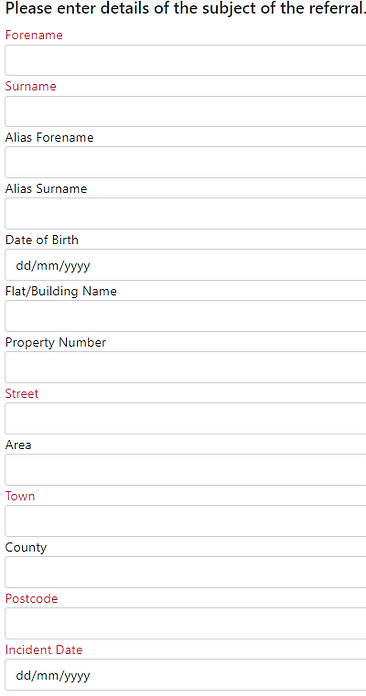Focus the Street input field
This screenshot has height=696, width=366.
185,419
